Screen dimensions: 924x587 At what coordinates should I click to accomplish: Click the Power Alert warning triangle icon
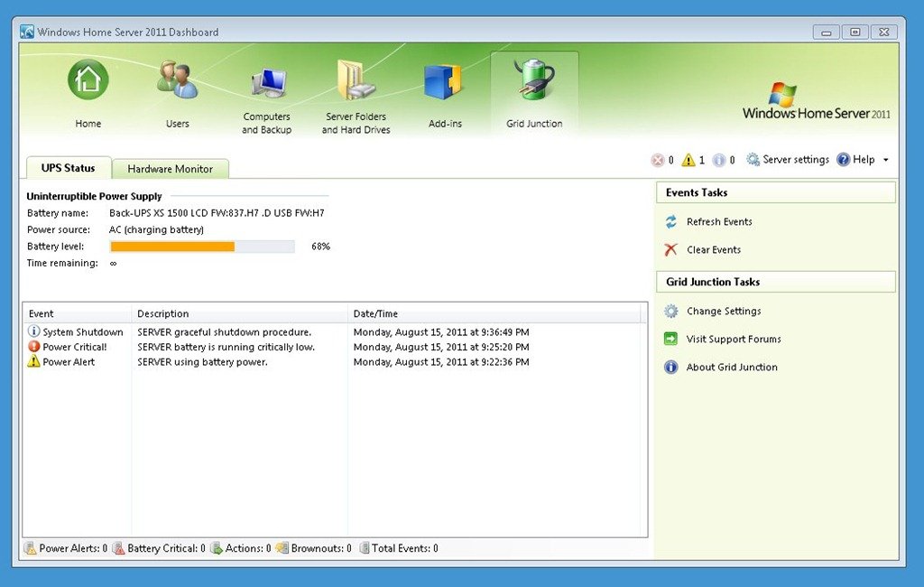click(x=34, y=361)
